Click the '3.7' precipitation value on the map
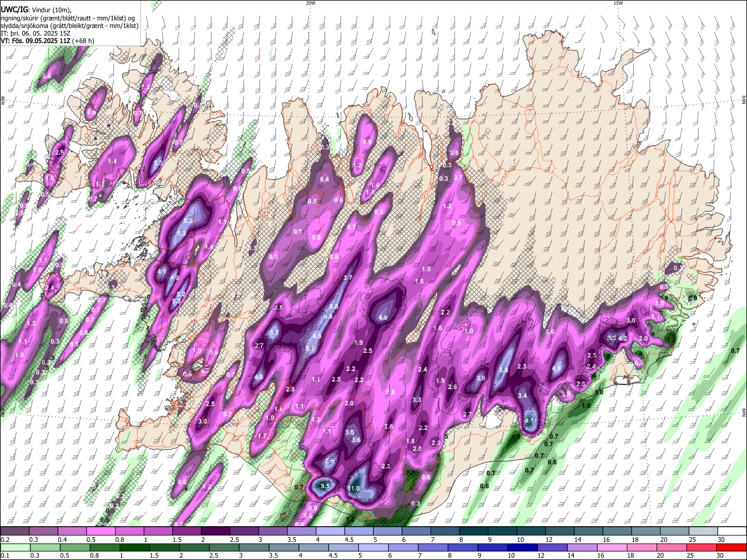The width and height of the screenshot is (747, 560). (348, 278)
